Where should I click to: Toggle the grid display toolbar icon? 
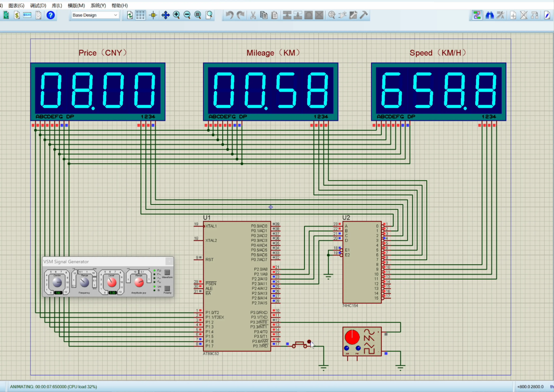point(140,15)
